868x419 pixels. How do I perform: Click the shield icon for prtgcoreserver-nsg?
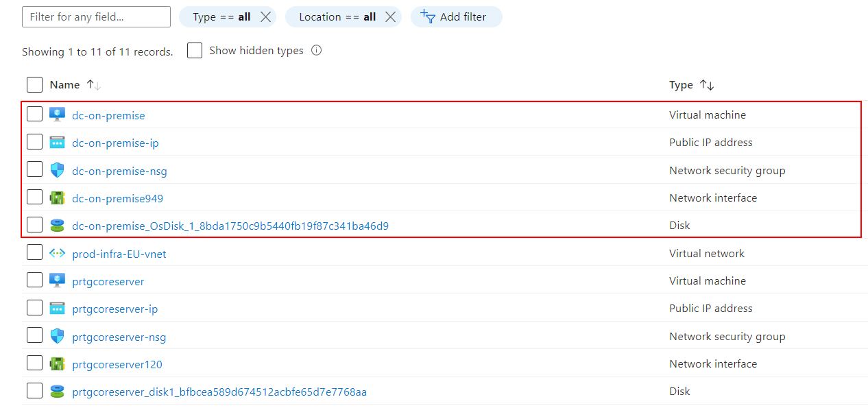[x=57, y=336]
